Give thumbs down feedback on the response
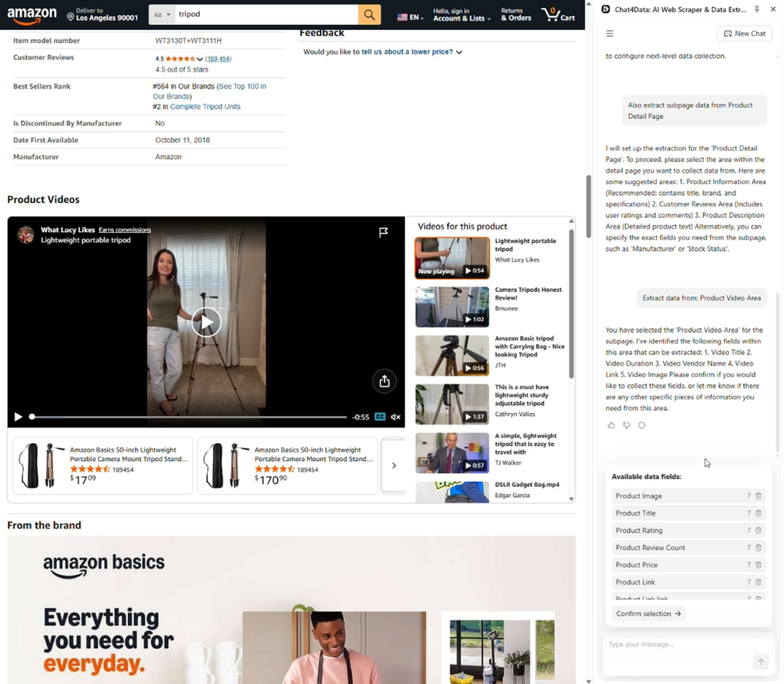Viewport: 784px width, 684px height. (x=626, y=425)
